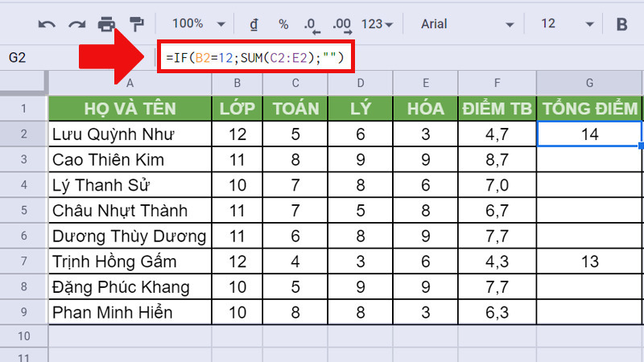644x362 pixels.
Task: Select cell G7 showing 13
Action: (590, 262)
